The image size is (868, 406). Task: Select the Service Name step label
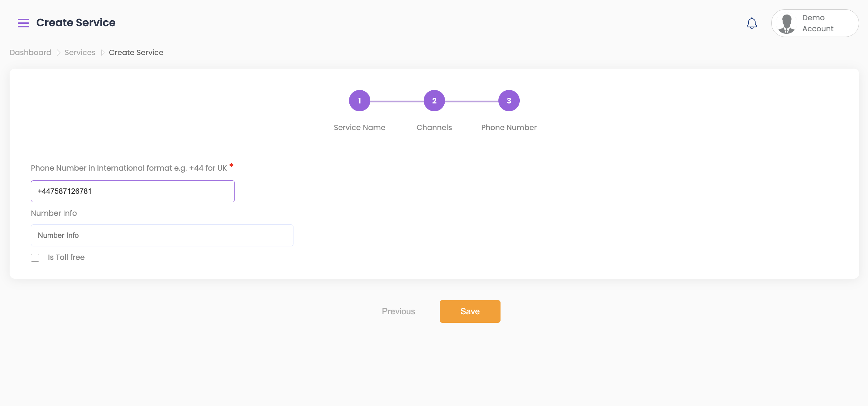[359, 128]
